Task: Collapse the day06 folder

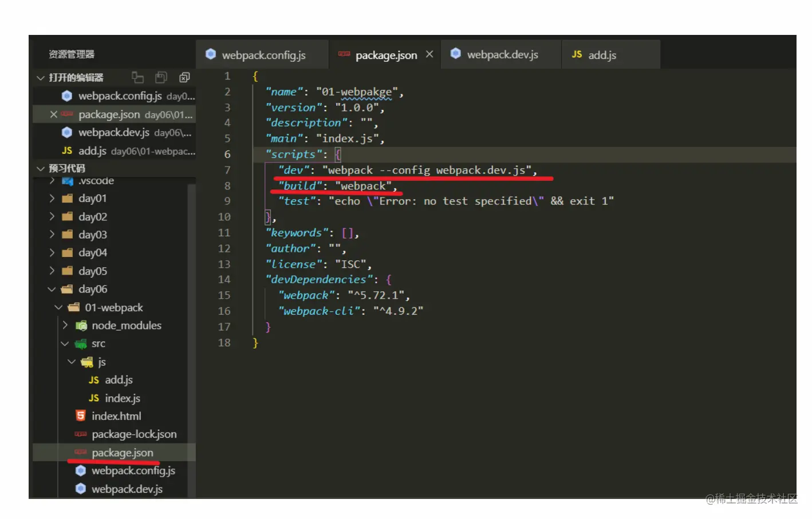Action: coord(52,290)
